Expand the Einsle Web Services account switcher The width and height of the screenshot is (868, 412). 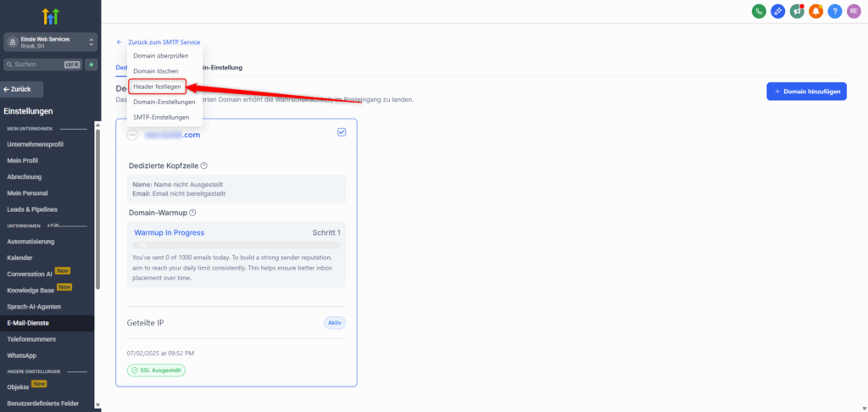pyautogui.click(x=50, y=42)
